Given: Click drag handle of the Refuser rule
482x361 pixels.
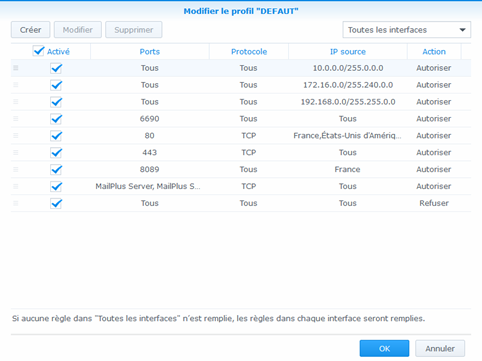Looking at the screenshot, I should 16,203.
